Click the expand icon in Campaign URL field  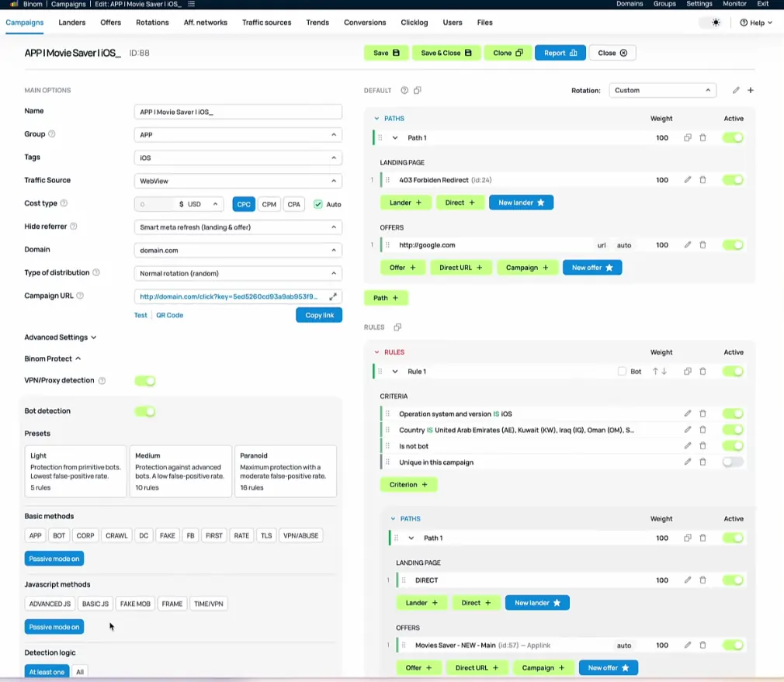333,296
